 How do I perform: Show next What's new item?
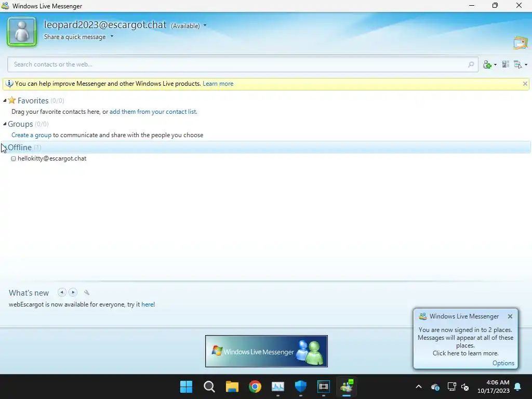click(x=73, y=292)
